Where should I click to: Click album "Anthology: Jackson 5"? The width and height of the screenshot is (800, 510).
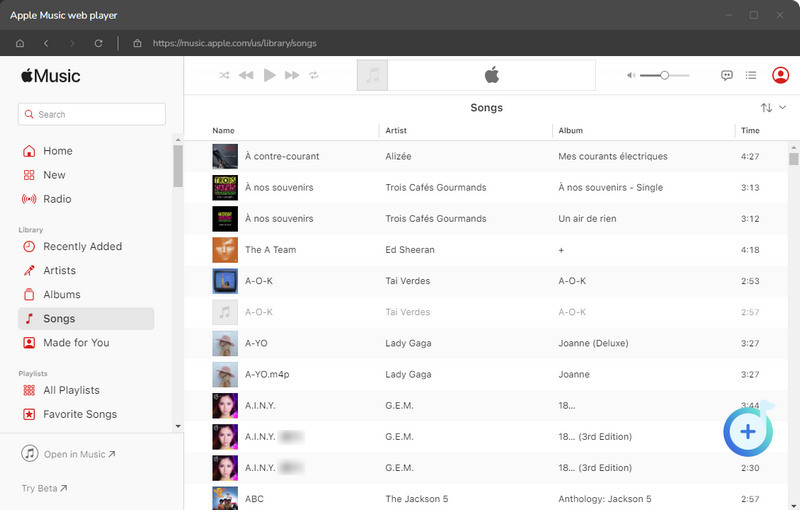coord(605,499)
